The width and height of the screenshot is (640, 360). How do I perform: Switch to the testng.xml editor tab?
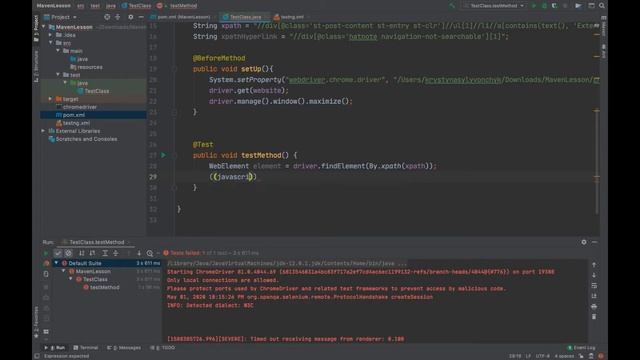point(290,17)
